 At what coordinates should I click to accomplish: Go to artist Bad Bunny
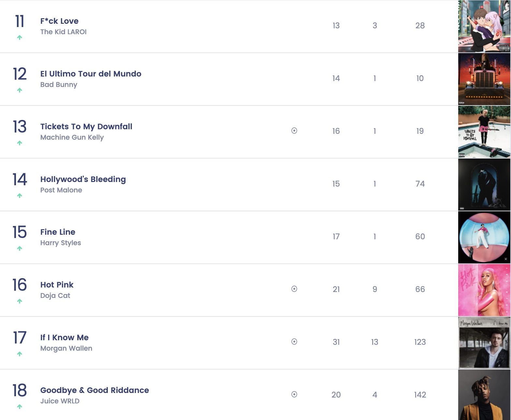click(x=59, y=85)
